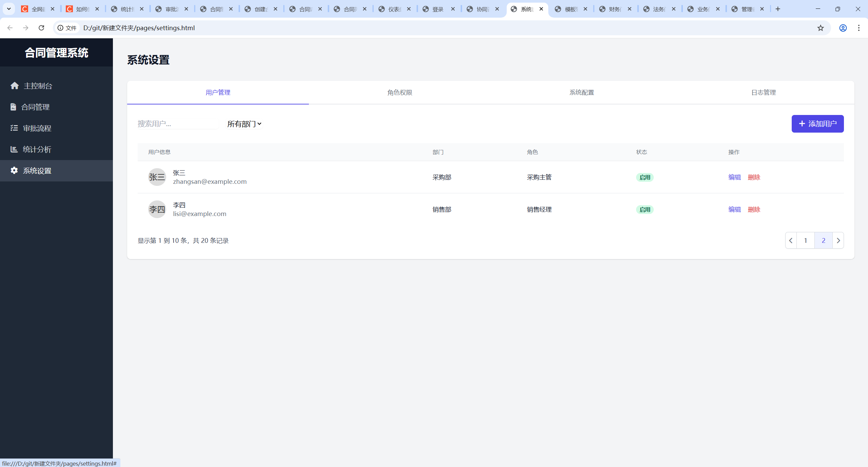
Task: Open the Chrome three-dot menu
Action: pyautogui.click(x=859, y=28)
